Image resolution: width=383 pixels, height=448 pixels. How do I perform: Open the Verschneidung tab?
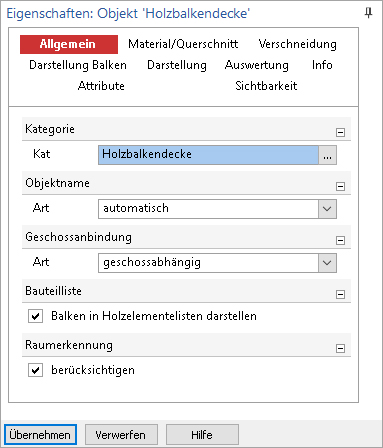(x=298, y=44)
